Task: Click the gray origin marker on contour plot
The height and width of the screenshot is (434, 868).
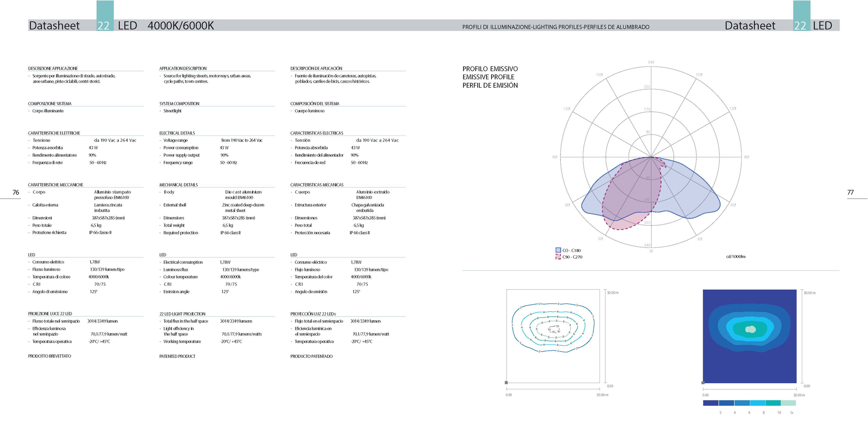Action: coord(506,383)
